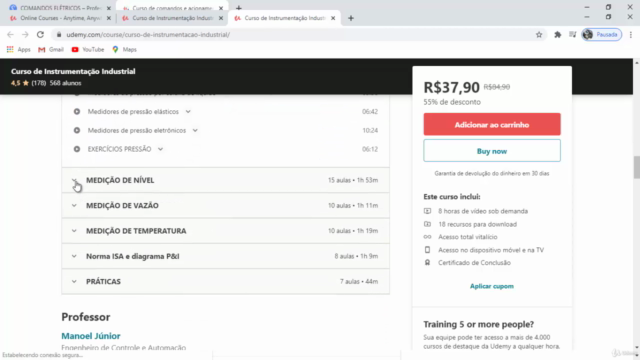
Task: Close the Online Courses tab
Action: click(x=109, y=18)
